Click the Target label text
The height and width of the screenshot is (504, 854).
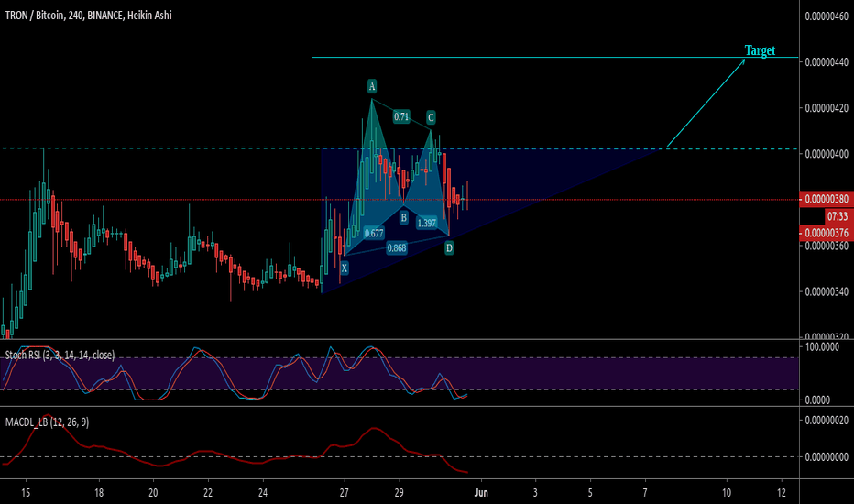[x=760, y=50]
